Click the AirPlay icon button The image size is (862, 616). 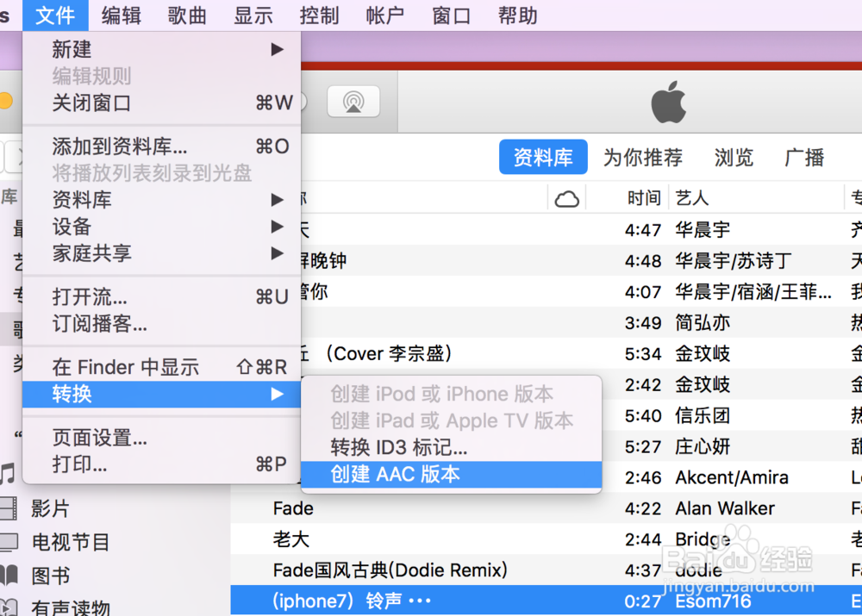(353, 102)
